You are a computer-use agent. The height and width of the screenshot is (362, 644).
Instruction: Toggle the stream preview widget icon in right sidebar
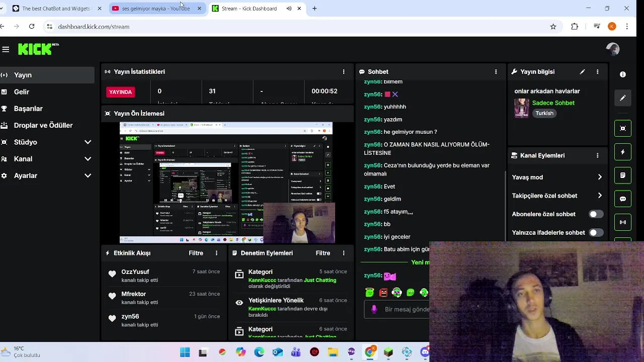coord(623,128)
